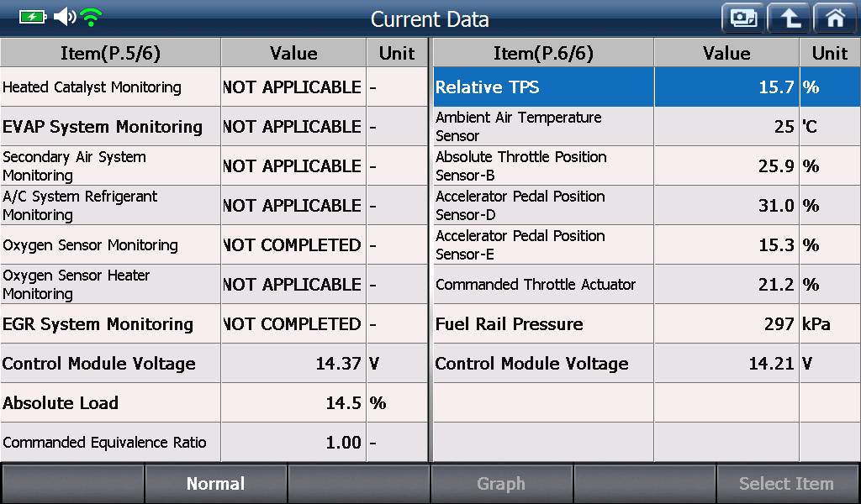Select the Relative TPS row
861x504 pixels.
pyautogui.click(x=647, y=87)
